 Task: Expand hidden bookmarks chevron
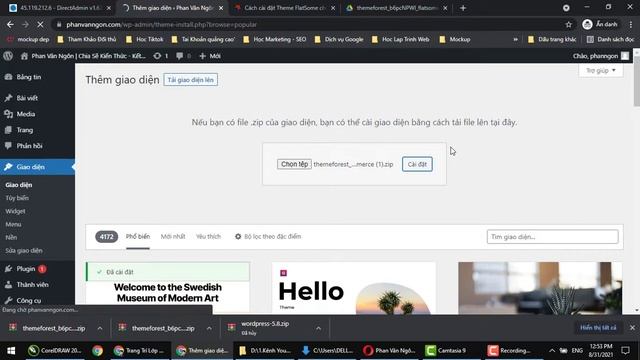tap(516, 40)
